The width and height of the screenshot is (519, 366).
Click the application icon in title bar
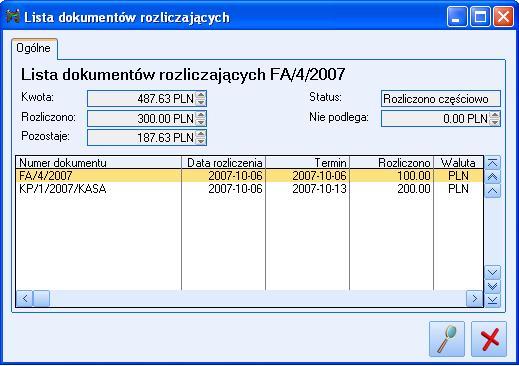pos(13,16)
